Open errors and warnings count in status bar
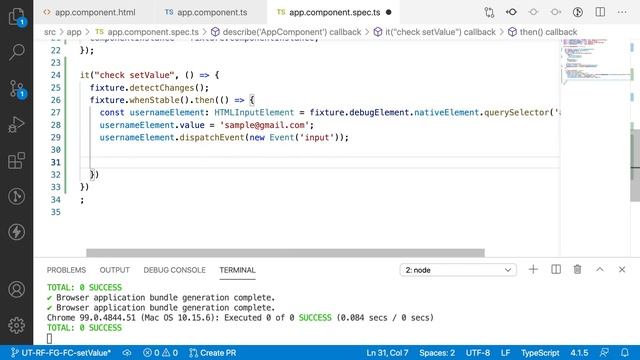This screenshot has height=360, width=640. [x=160, y=353]
